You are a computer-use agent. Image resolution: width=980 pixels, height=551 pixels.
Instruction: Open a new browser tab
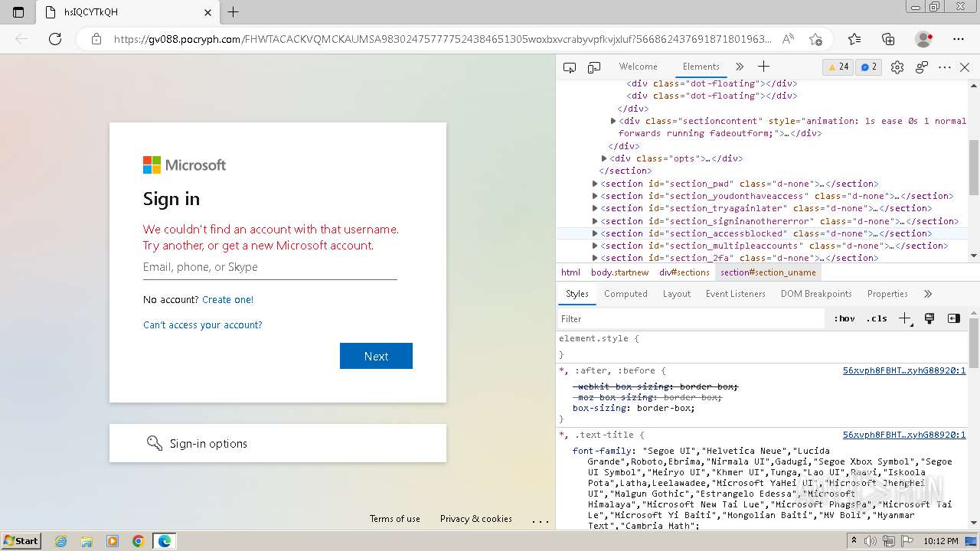click(234, 12)
